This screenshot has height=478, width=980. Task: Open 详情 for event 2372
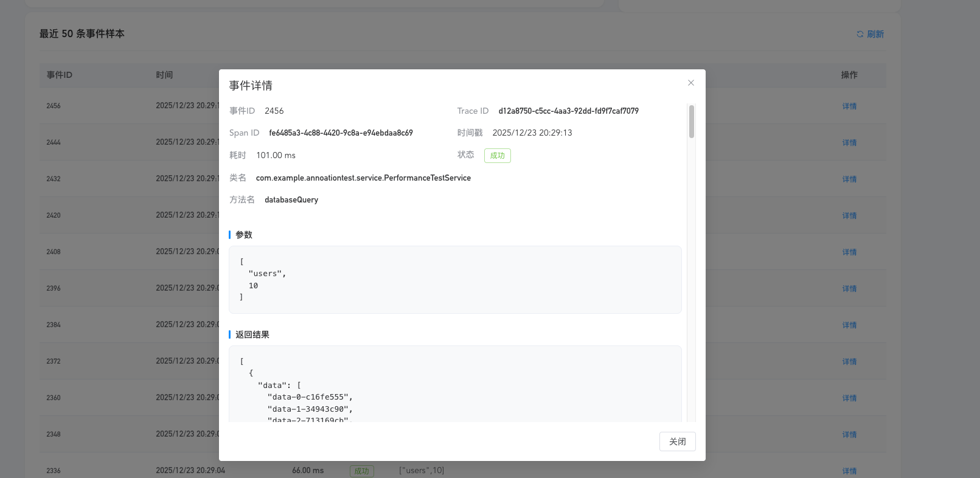tap(849, 361)
